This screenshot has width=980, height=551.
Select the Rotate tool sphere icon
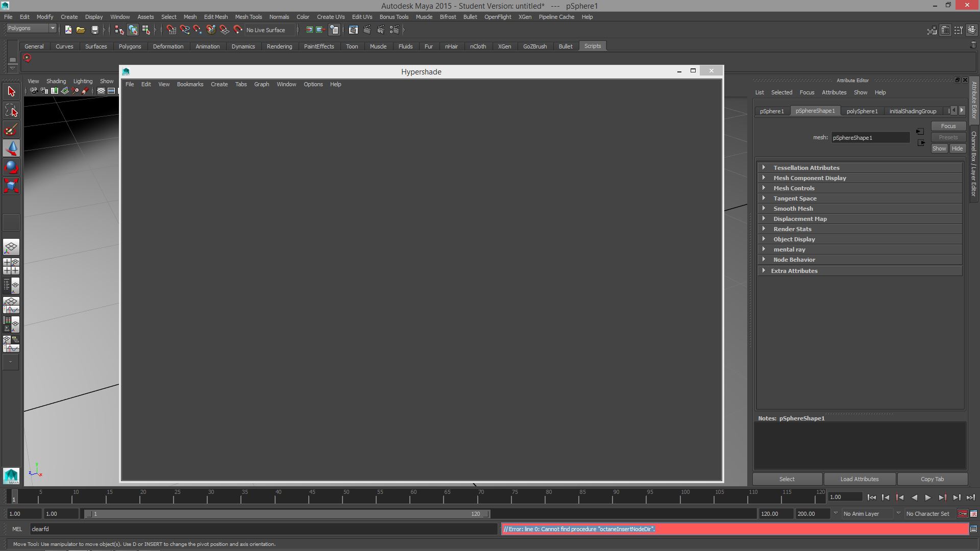[11, 167]
